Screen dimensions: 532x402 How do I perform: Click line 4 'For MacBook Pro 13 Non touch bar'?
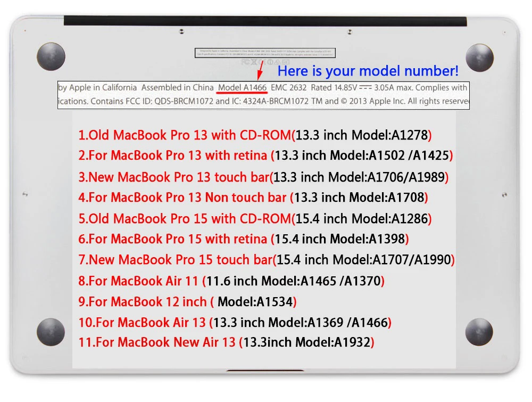tap(253, 198)
